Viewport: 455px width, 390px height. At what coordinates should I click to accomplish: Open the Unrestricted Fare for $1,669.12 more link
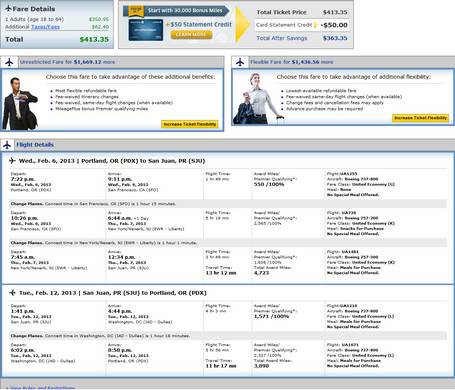coord(67,62)
